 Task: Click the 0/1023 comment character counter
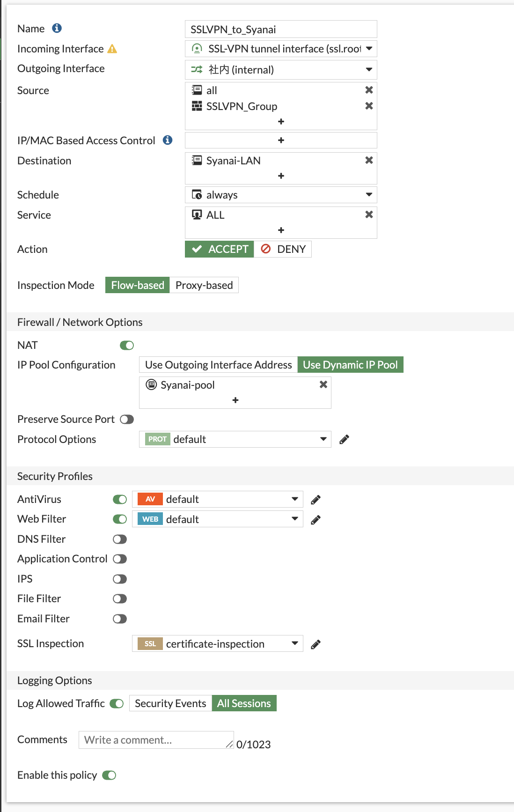coord(253,745)
